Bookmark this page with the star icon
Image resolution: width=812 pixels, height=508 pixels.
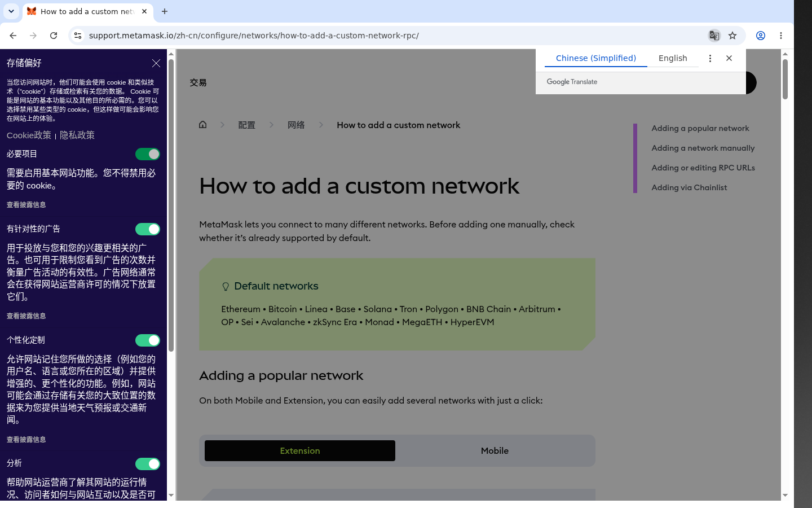[732, 36]
